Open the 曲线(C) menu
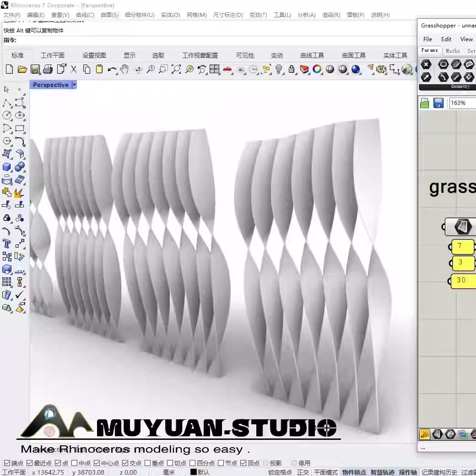The width and height of the screenshot is (476, 476). pyautogui.click(x=85, y=15)
